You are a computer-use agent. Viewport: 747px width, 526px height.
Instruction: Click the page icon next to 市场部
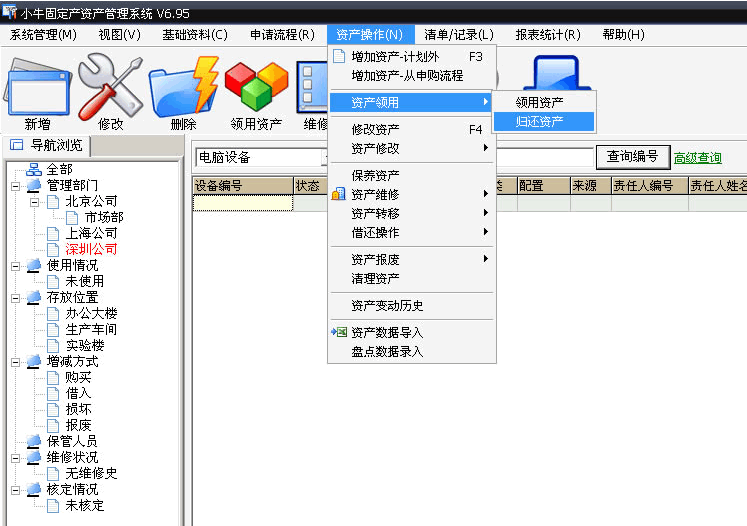(72, 217)
